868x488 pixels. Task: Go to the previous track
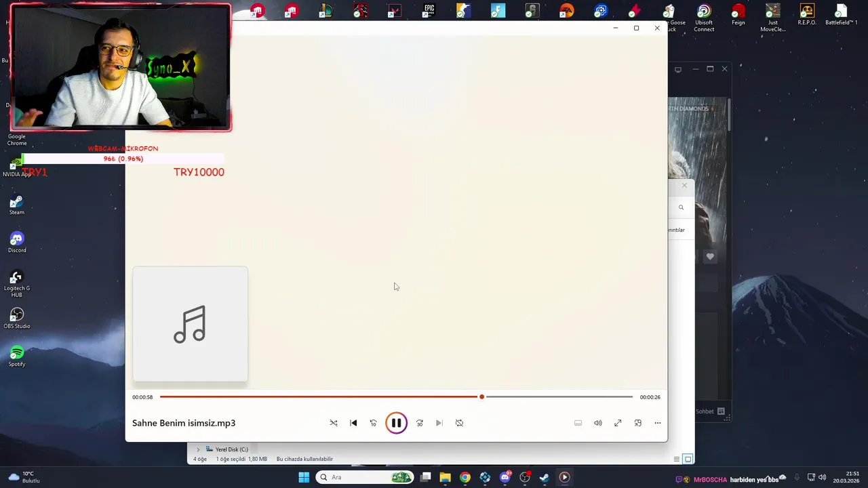353,423
